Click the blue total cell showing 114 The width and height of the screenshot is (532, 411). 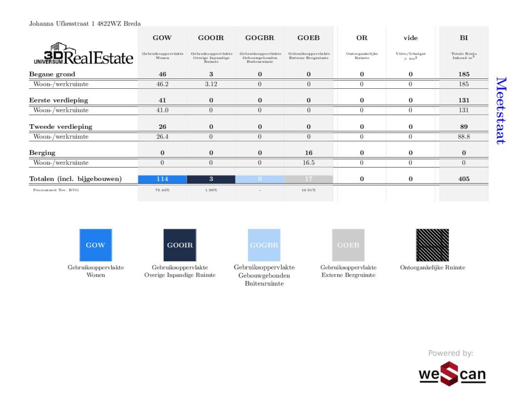click(x=162, y=179)
